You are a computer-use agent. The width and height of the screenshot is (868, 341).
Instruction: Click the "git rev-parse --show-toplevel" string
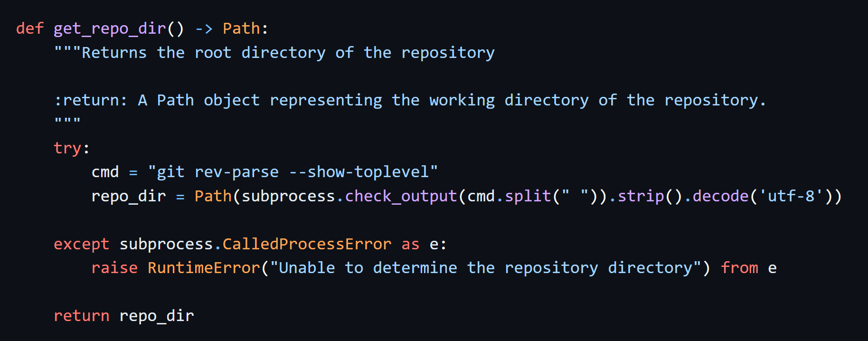coord(292,172)
